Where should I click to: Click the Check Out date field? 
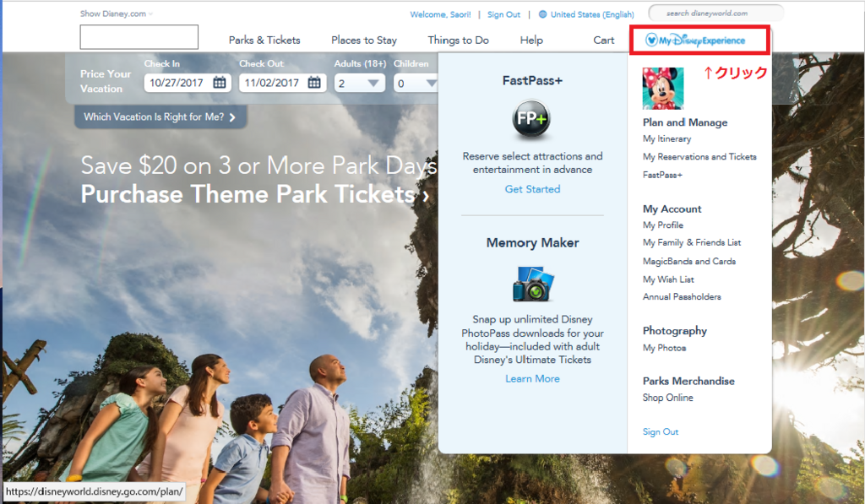[282, 84]
